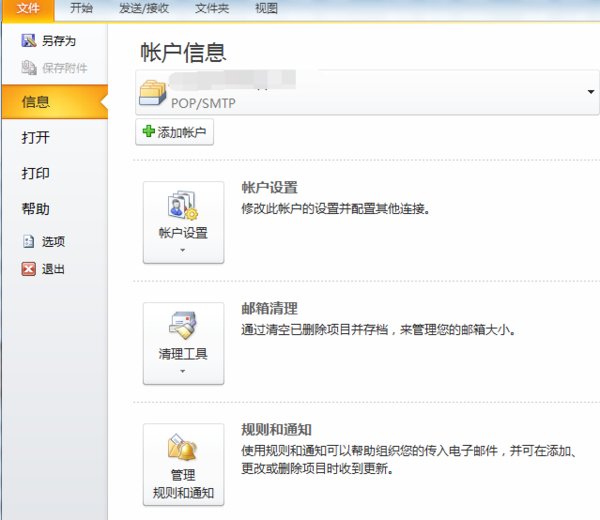The width and height of the screenshot is (600, 520).
Task: Switch to the 发送/接收 tab
Action: point(144,8)
